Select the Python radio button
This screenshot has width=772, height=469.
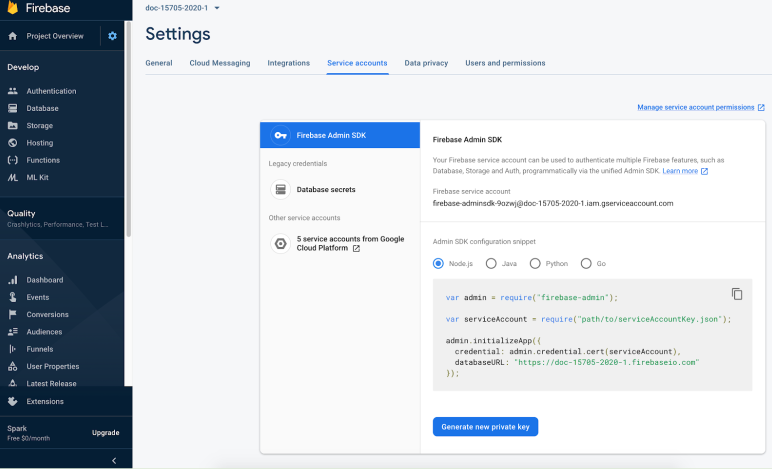pos(535,263)
